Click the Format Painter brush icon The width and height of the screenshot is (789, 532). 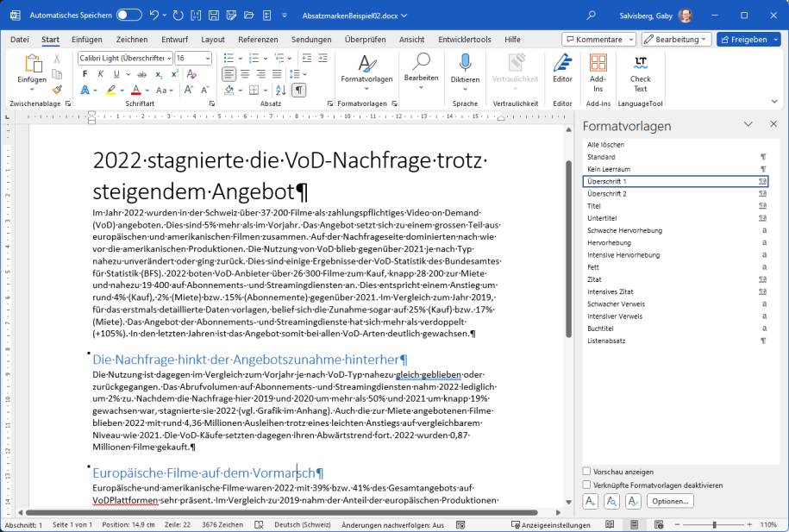coord(57,90)
